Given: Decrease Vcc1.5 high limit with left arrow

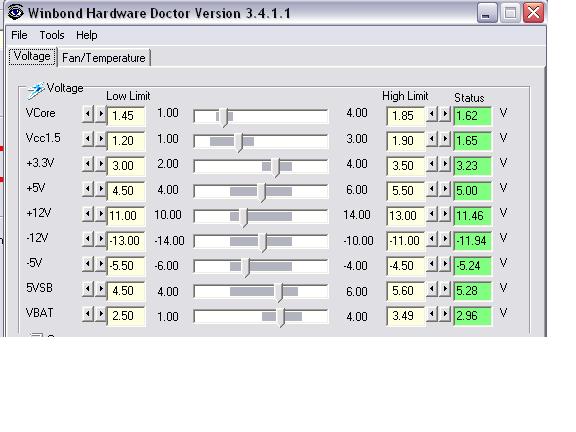Looking at the screenshot, I should [432, 139].
